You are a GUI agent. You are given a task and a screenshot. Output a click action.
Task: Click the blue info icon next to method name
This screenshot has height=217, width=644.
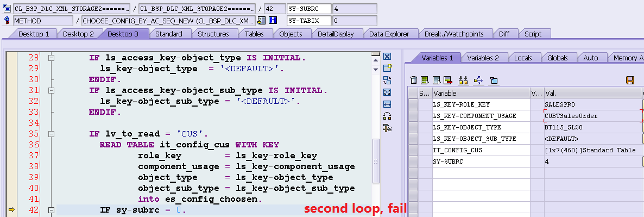(273, 20)
